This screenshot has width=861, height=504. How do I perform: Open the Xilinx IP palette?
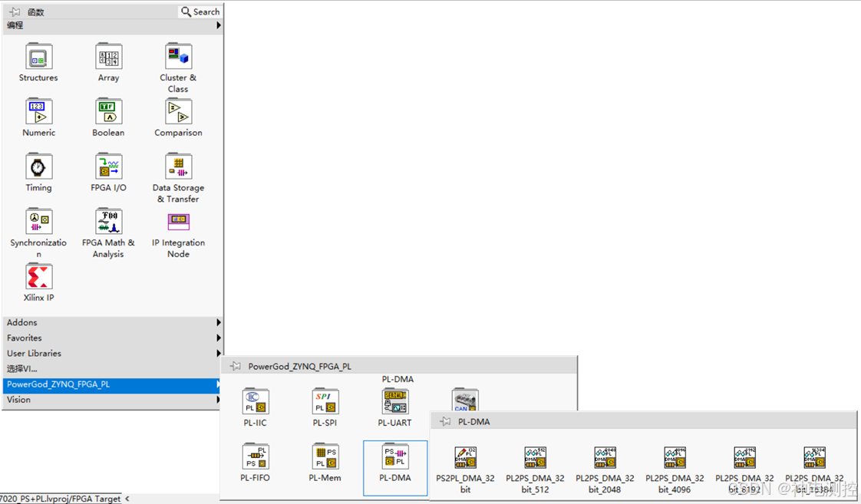pos(38,277)
